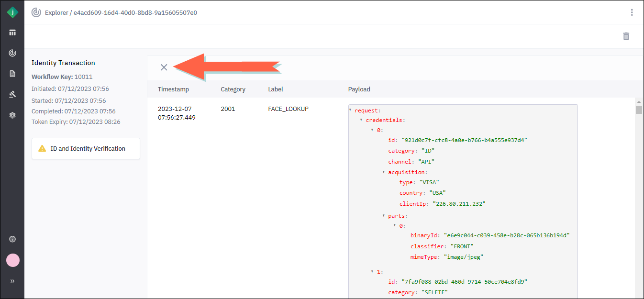Image resolution: width=644 pixels, height=299 pixels.
Task: Collapse the parts node in payload
Action: (x=384, y=216)
